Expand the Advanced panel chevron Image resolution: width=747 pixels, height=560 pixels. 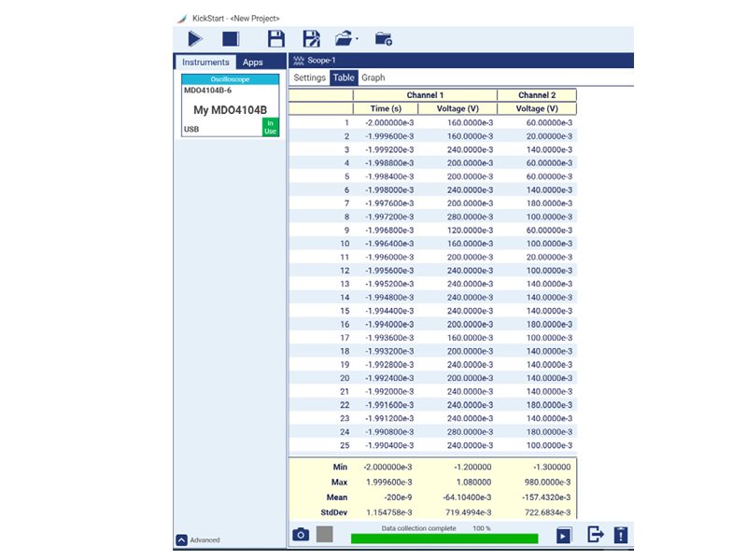[x=181, y=539]
